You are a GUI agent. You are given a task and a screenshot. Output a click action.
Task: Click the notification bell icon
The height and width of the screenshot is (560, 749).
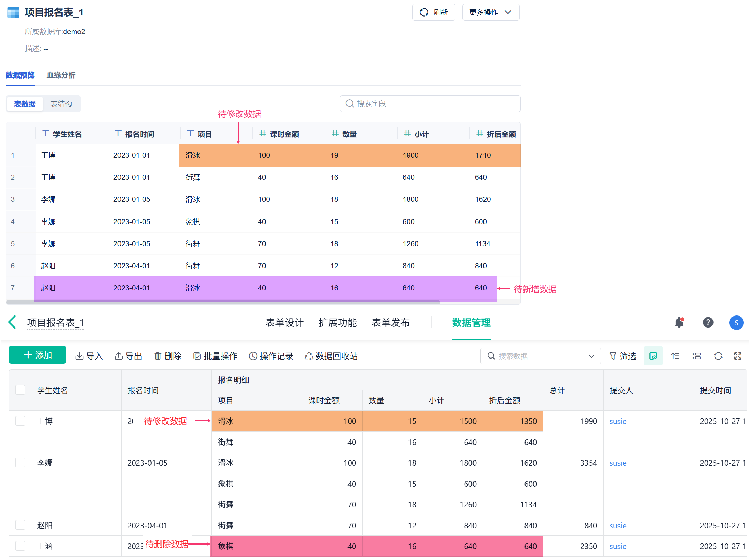click(x=679, y=323)
